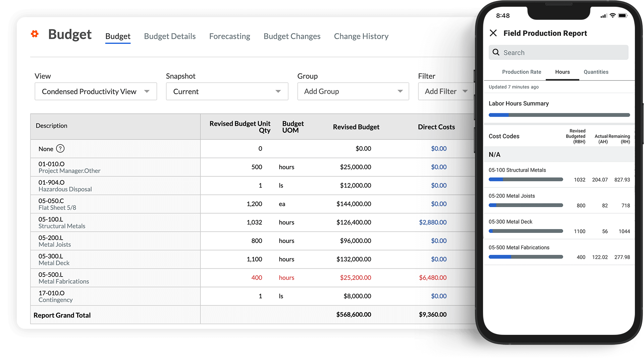Screen dimensions: 644x362
Task: Click the orange gear settings icon
Action: tap(35, 34)
